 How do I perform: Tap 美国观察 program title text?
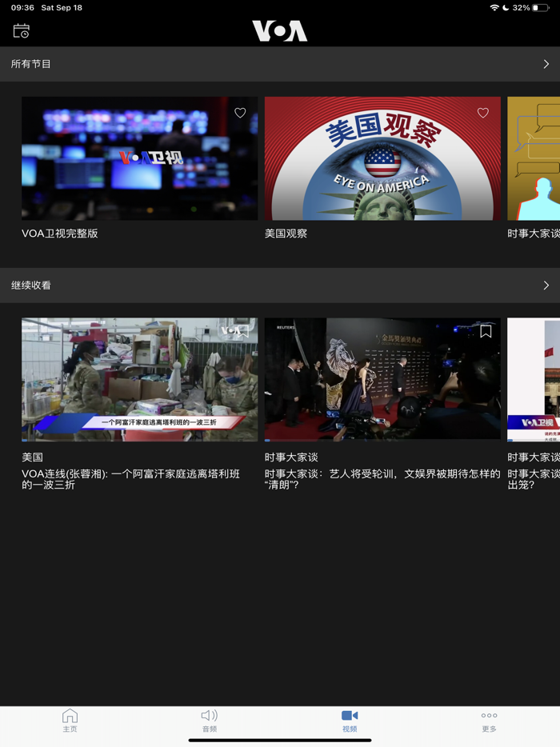click(x=286, y=234)
